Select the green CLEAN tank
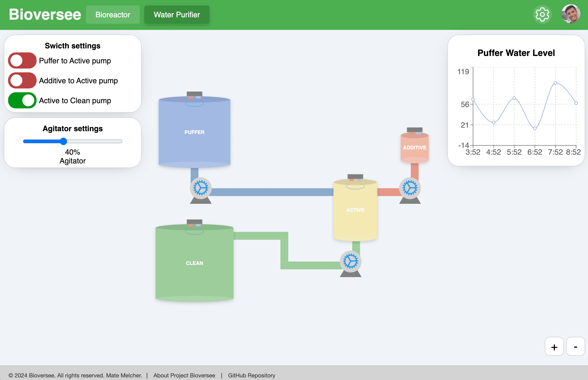Screen dimensions: 588x380 pyautogui.click(x=194, y=263)
